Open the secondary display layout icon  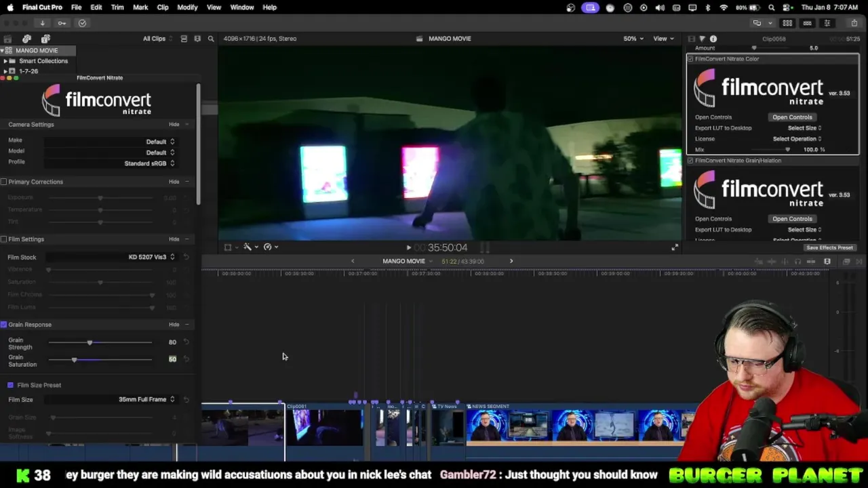pos(757,23)
